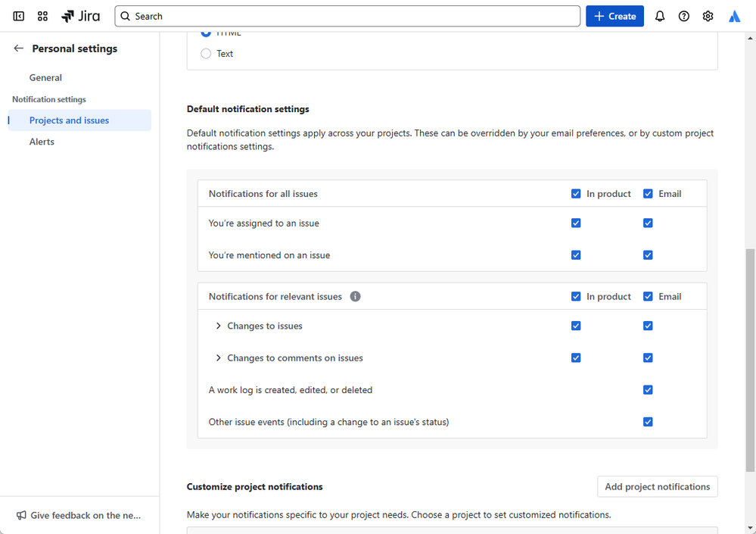The height and width of the screenshot is (534, 756).
Task: Click the blue Create button
Action: pyautogui.click(x=614, y=16)
